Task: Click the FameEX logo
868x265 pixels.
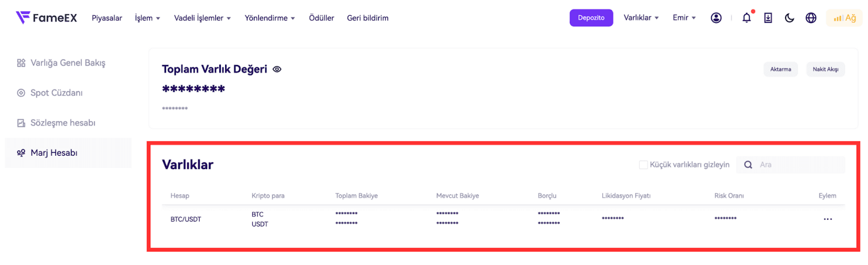Action: click(46, 18)
